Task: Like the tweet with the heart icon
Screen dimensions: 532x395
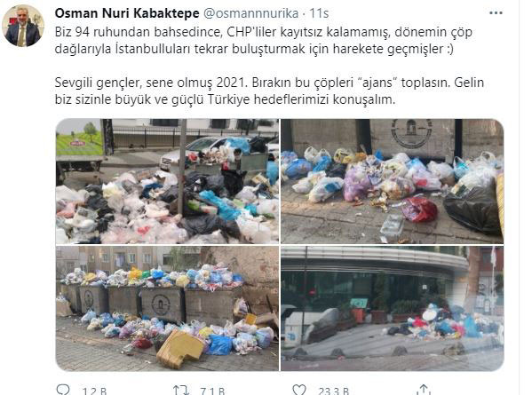Action: tap(299, 390)
